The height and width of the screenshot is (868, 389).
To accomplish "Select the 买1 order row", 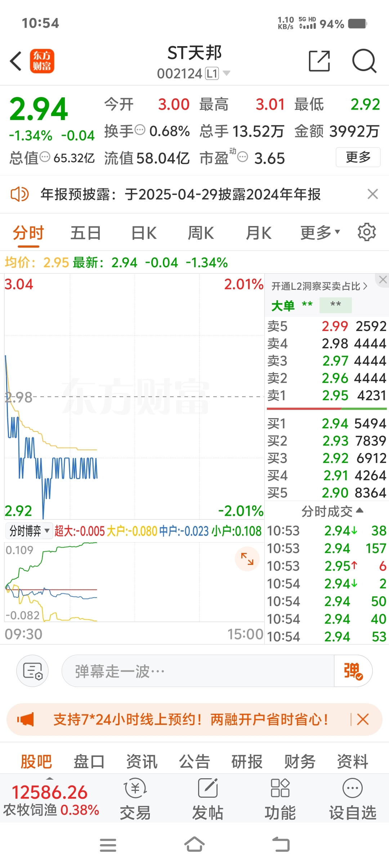I will pos(327,424).
